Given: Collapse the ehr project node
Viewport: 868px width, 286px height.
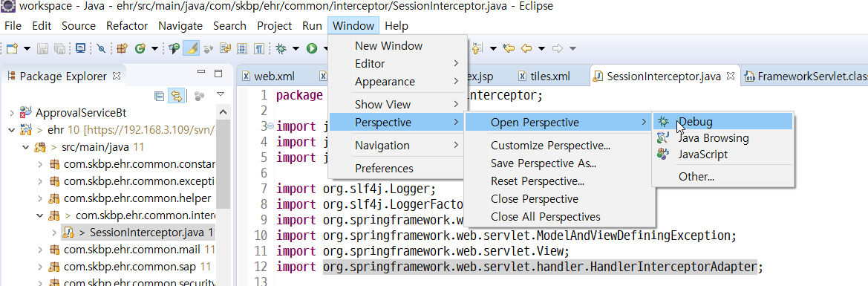Looking at the screenshot, I should (x=12, y=130).
